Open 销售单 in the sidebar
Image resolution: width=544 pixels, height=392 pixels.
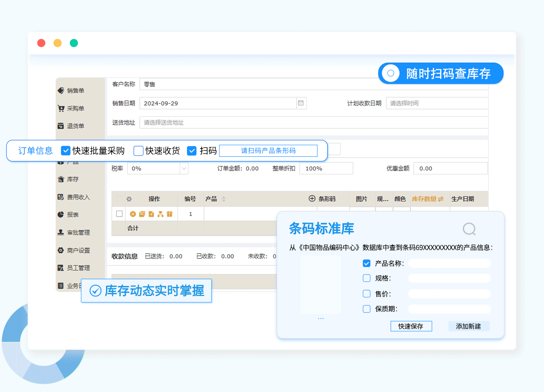pyautogui.click(x=75, y=90)
